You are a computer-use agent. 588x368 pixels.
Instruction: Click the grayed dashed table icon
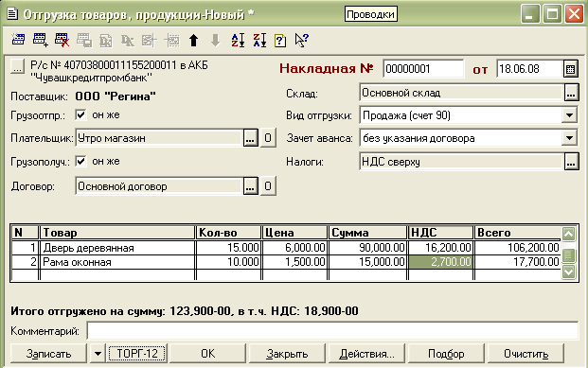171,40
